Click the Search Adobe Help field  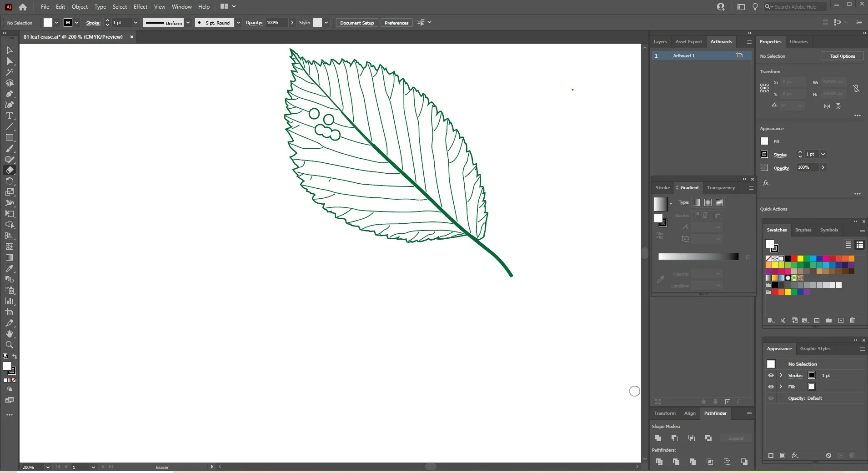tap(795, 7)
